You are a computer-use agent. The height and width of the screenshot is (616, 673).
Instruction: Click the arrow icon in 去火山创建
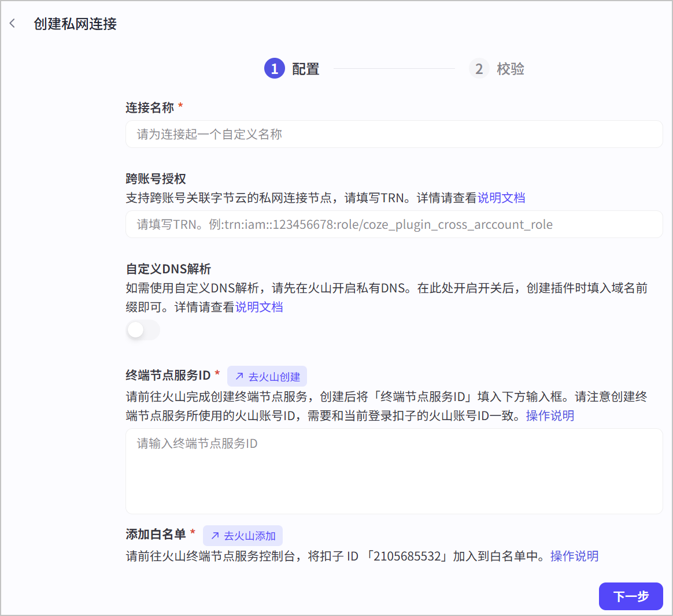(239, 376)
